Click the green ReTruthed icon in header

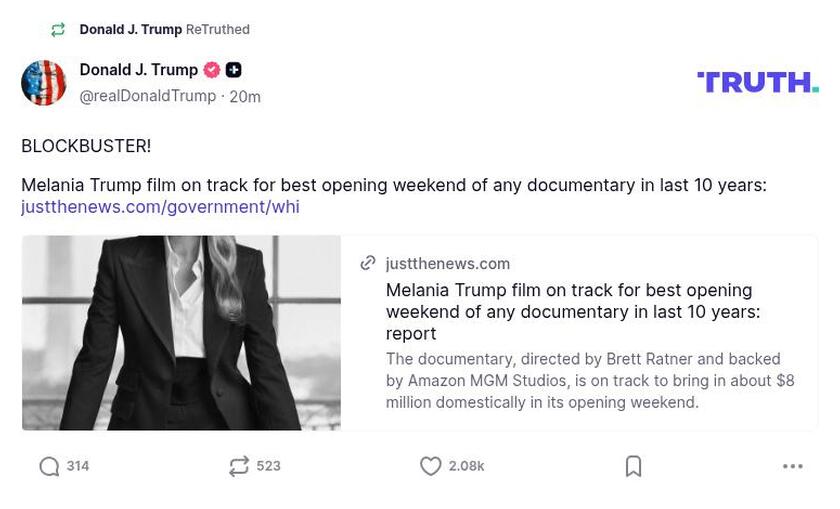[x=58, y=30]
